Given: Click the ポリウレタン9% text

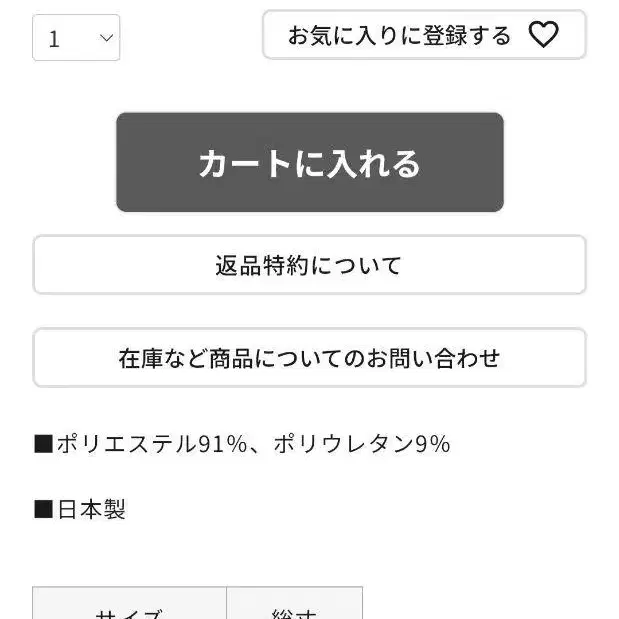Looking at the screenshot, I should click(362, 444).
